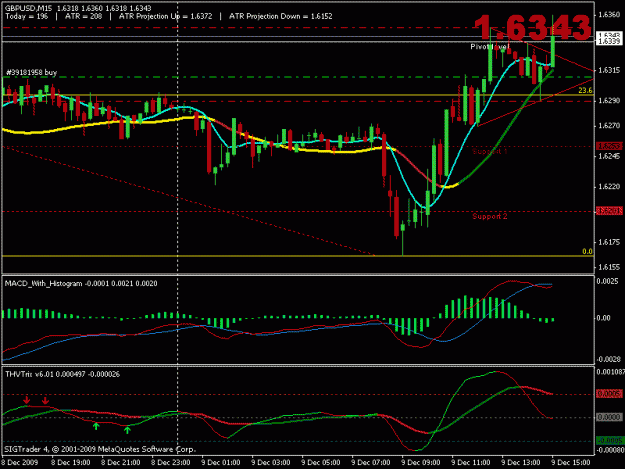Screen dimensions: 625x469
Task: Click the gray 0.0000 level tag in THVTrix
Action: (x=609, y=417)
